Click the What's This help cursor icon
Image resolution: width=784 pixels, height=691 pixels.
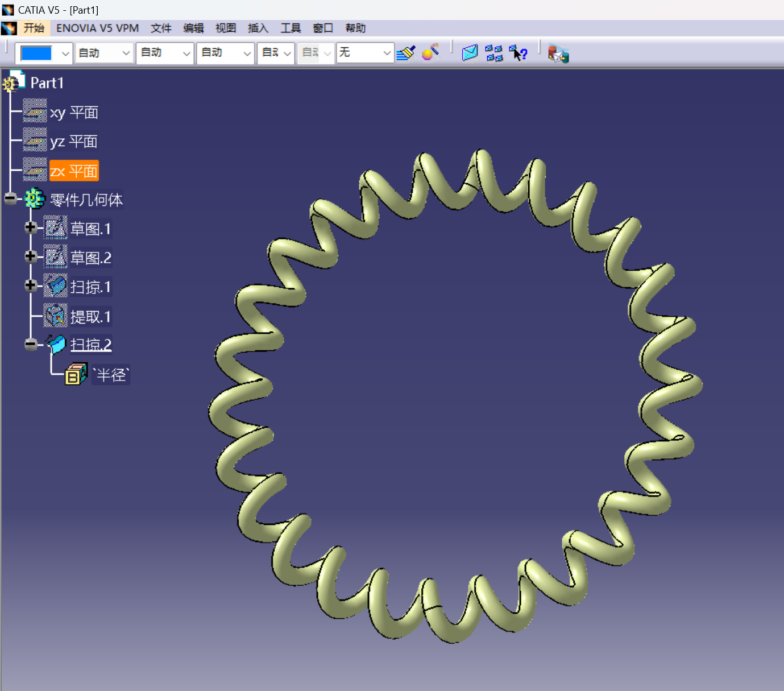(518, 53)
